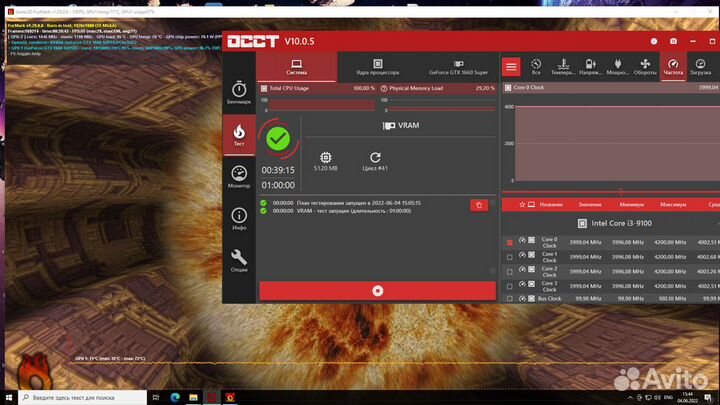This screenshot has width=720, height=405.
Task: Stop the running VRAM test
Action: click(377, 291)
